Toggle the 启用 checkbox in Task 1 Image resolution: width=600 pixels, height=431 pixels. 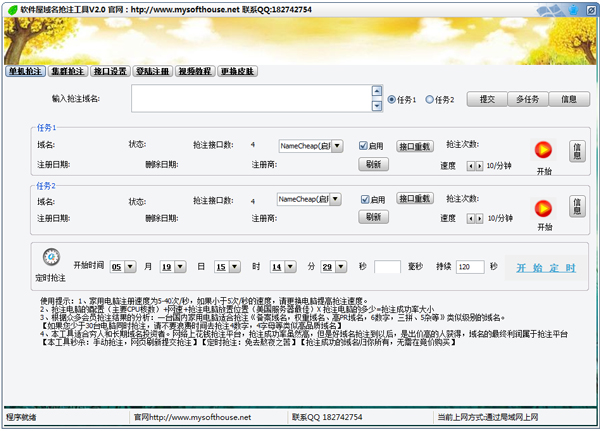pos(365,146)
